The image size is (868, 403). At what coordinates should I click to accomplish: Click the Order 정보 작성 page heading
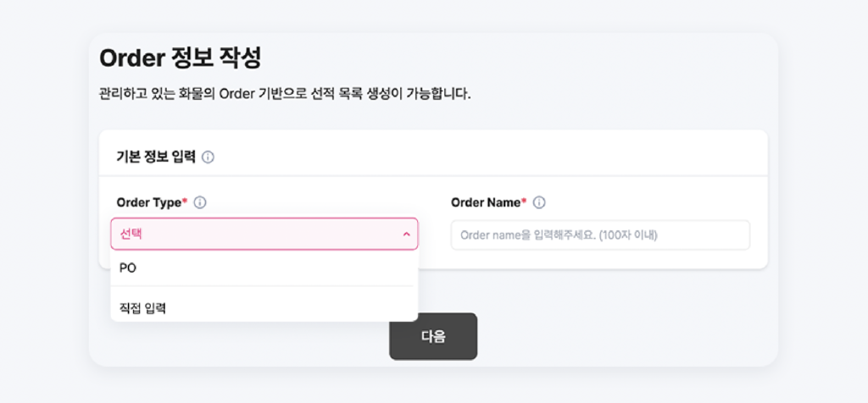[x=180, y=58]
